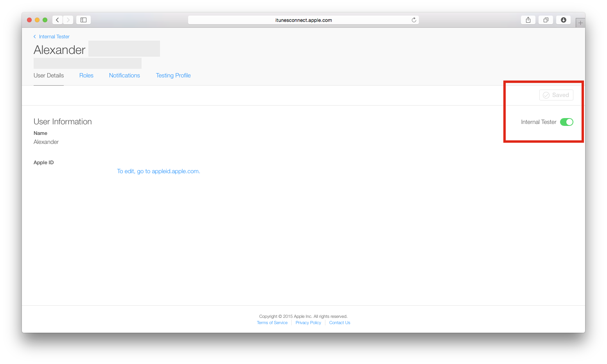Select the name value Alexander
This screenshot has height=364, width=607.
click(x=46, y=142)
